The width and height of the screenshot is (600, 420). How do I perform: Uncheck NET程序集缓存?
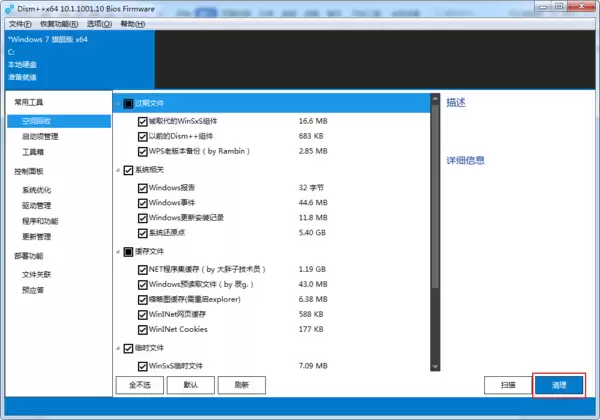click(142, 270)
